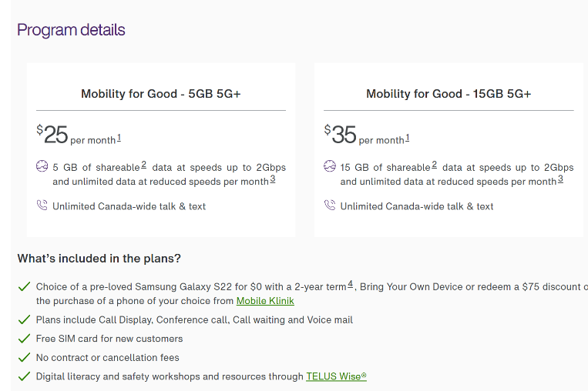Select the Mobility for Good 15GB 5G+ heading
Viewport: 588px width, 391px height.
coord(449,94)
